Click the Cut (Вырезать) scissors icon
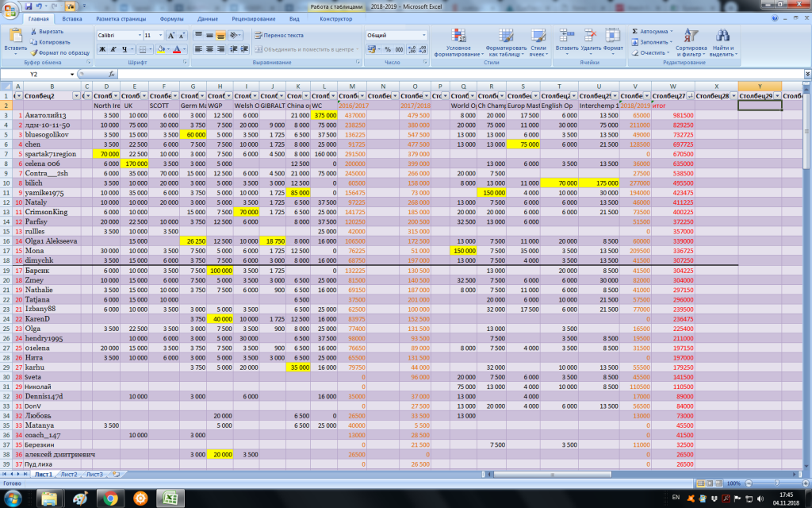812x508 pixels. 34,31
